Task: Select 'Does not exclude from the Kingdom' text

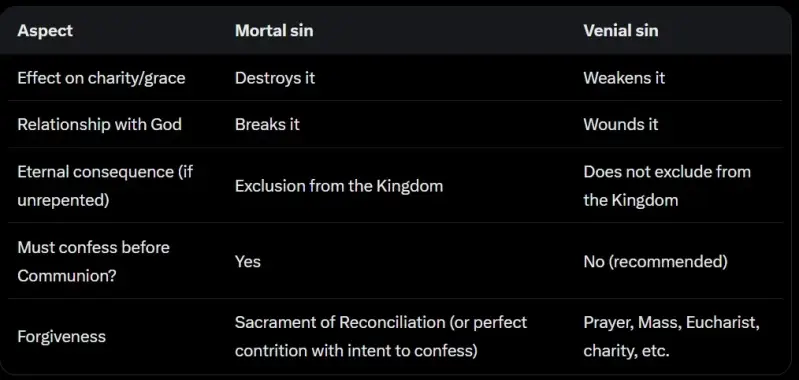Action: tap(667, 186)
